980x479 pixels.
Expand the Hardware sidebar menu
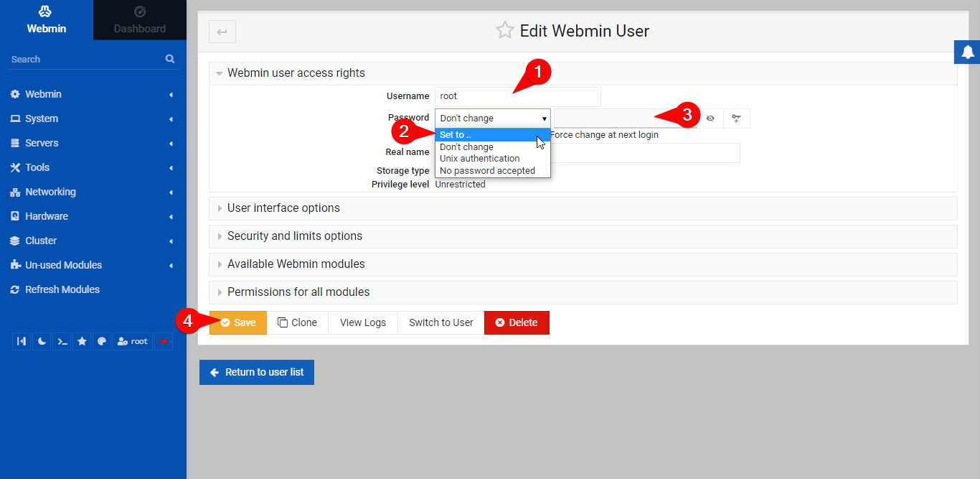[93, 216]
